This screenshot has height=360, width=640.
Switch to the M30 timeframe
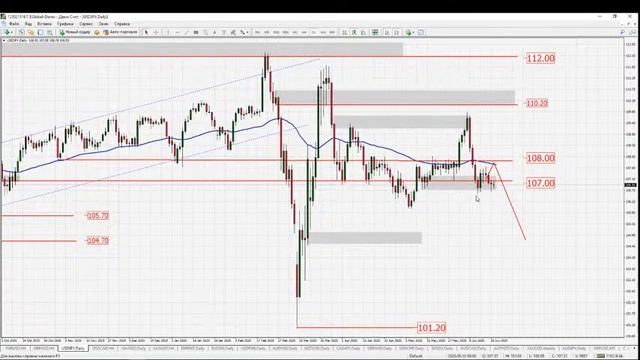(x=285, y=32)
